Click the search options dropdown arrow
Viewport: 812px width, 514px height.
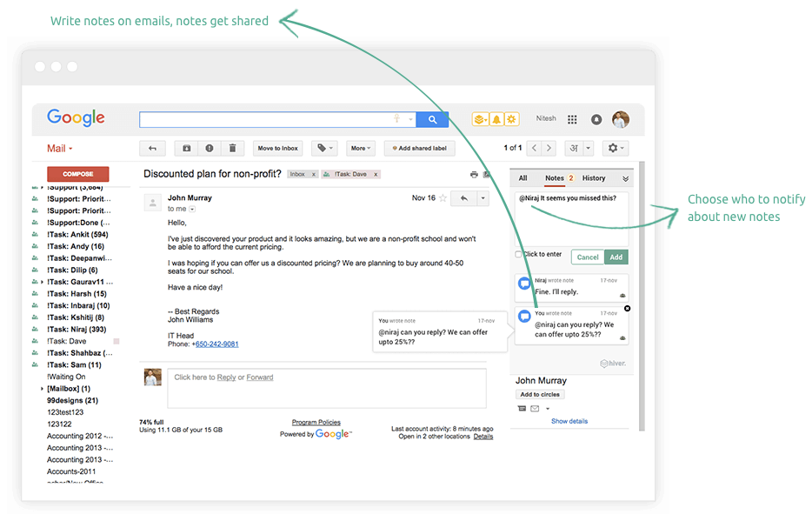[410, 120]
